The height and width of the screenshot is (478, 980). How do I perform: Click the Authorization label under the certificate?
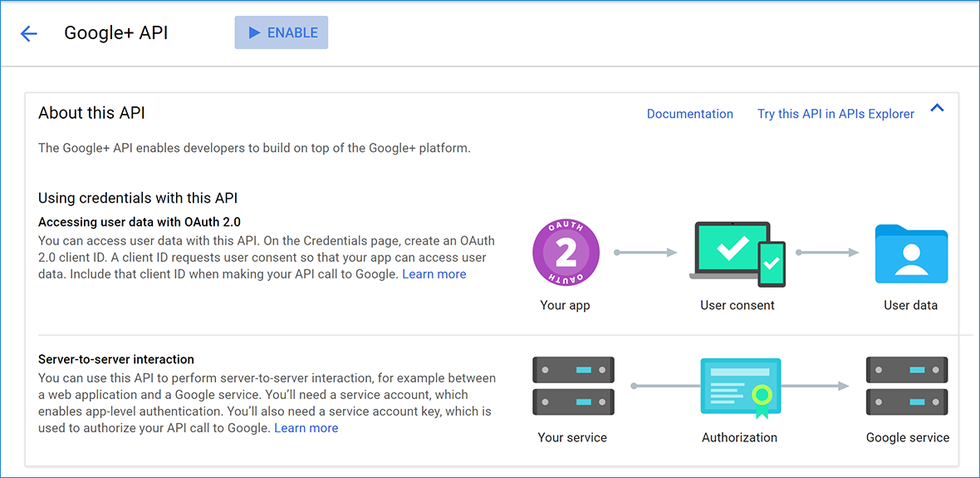[x=739, y=437]
